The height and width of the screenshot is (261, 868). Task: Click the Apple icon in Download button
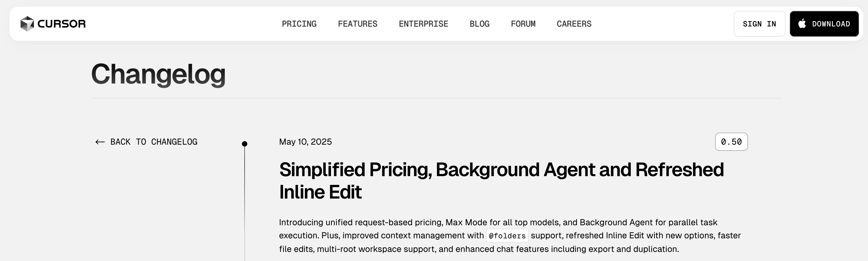coord(802,23)
